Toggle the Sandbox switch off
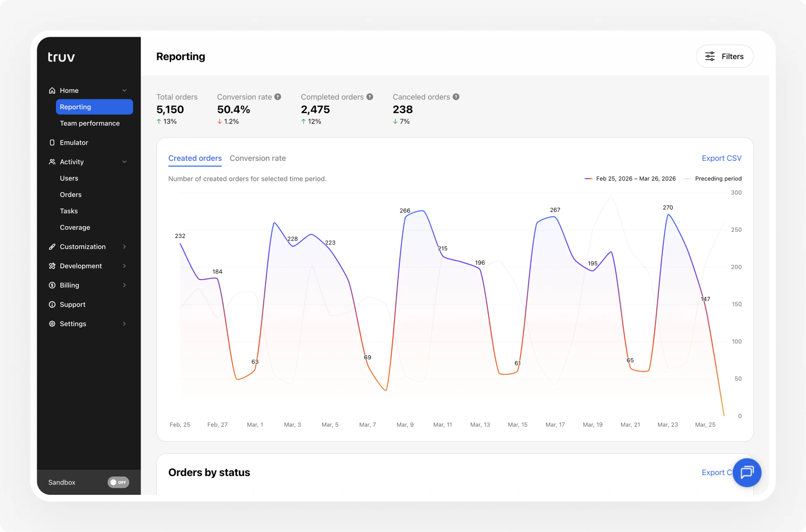Screen dimensions: 806x532 [118, 482]
